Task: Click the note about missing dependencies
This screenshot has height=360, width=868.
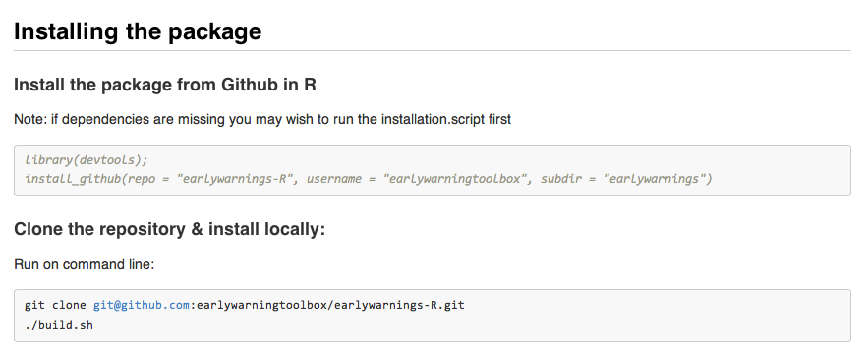Action: click(262, 120)
